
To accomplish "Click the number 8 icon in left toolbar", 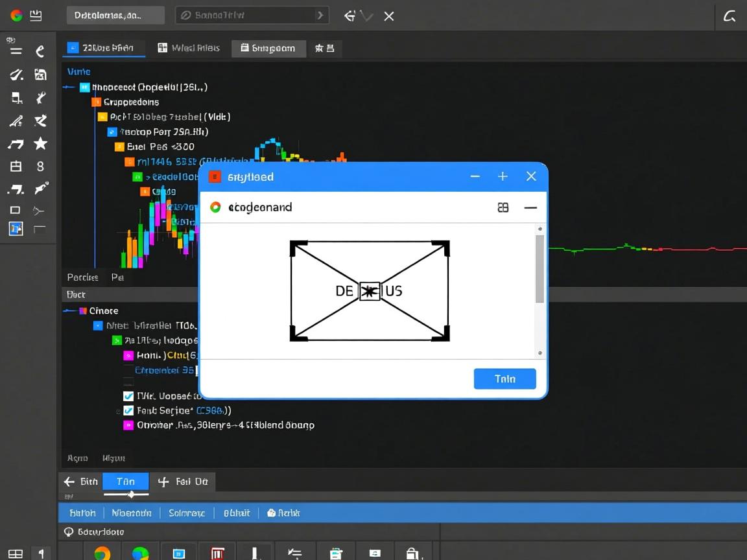I will [x=40, y=167].
